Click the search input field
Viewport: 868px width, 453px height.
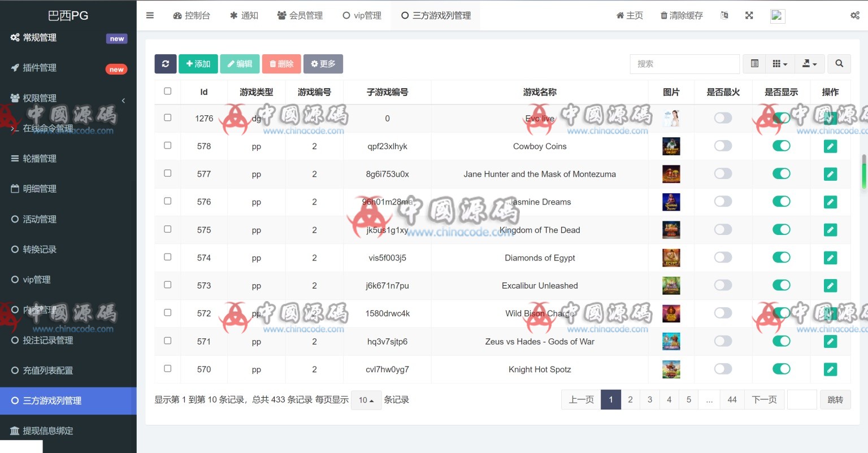(x=684, y=64)
